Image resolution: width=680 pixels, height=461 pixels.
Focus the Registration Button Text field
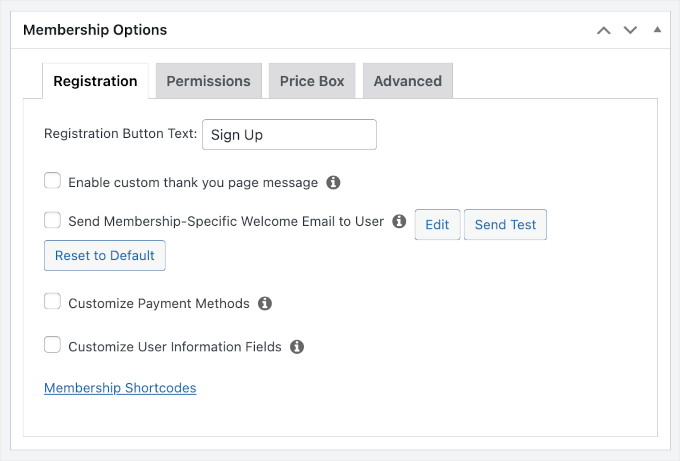point(289,134)
